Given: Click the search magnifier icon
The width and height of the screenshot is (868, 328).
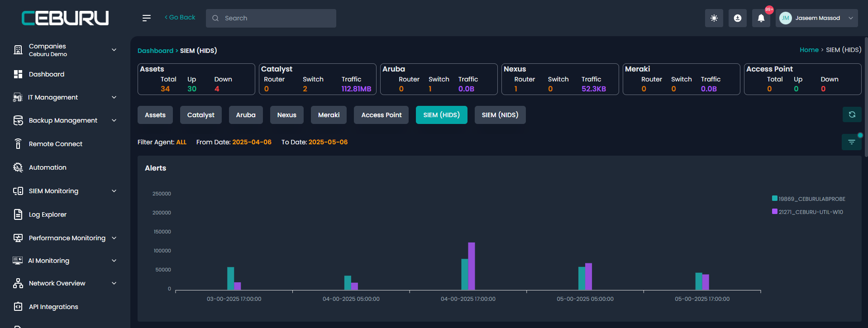Looking at the screenshot, I should pyautogui.click(x=215, y=18).
